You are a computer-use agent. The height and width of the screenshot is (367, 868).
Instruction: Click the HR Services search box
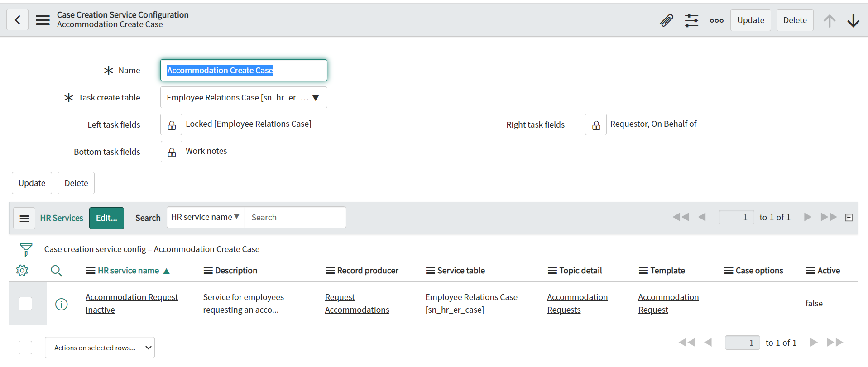pyautogui.click(x=295, y=217)
